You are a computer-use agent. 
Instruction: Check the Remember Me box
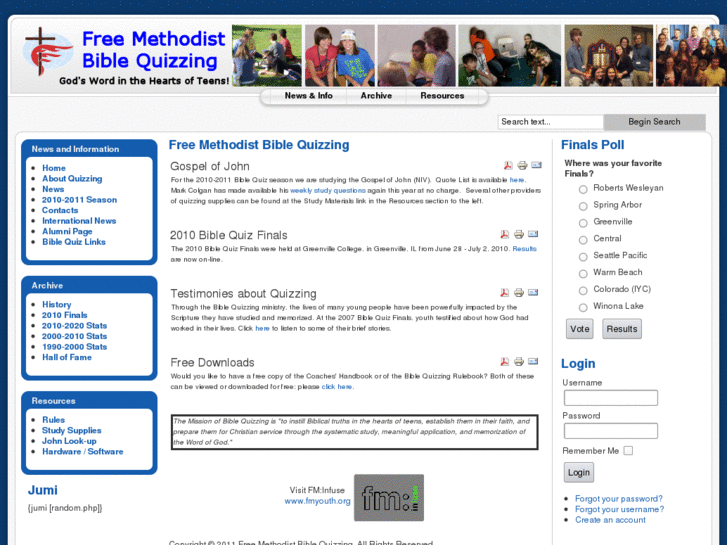click(x=628, y=450)
